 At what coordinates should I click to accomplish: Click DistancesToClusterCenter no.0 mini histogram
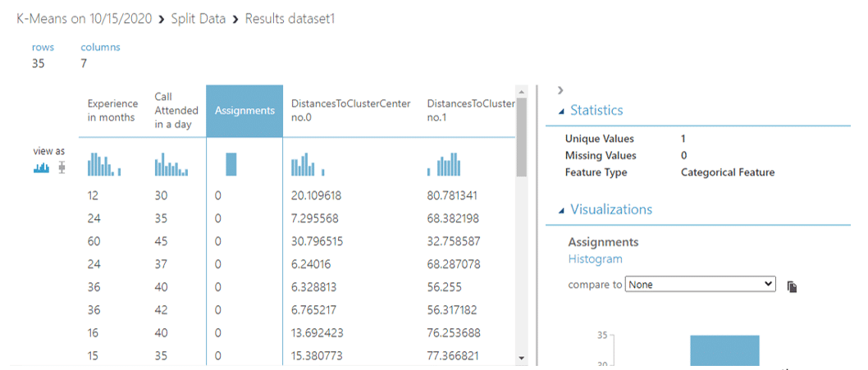click(x=308, y=165)
